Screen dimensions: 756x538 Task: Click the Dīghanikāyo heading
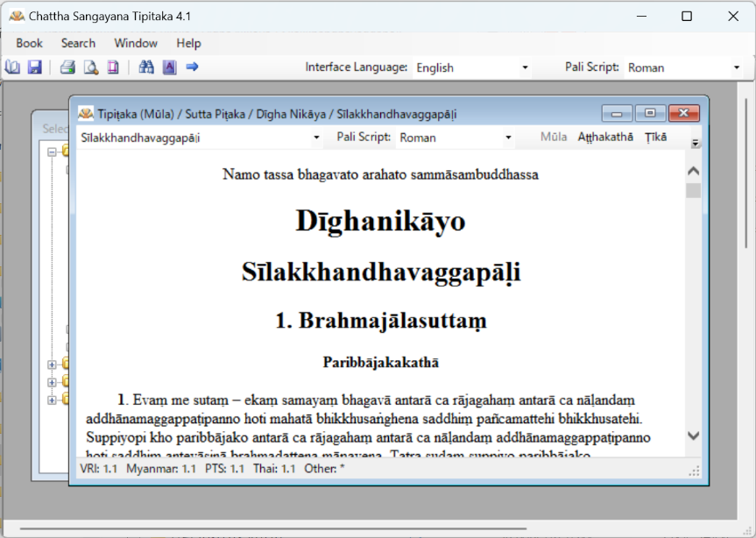(x=380, y=222)
